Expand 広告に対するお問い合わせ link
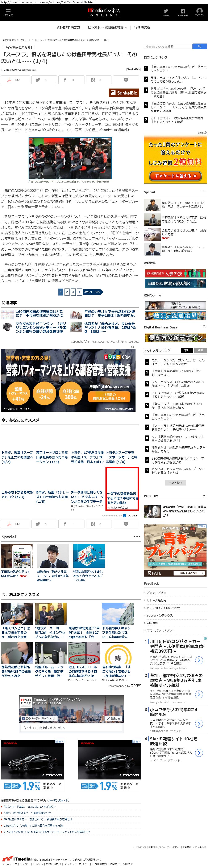The image size is (208, 868). [163, 608]
